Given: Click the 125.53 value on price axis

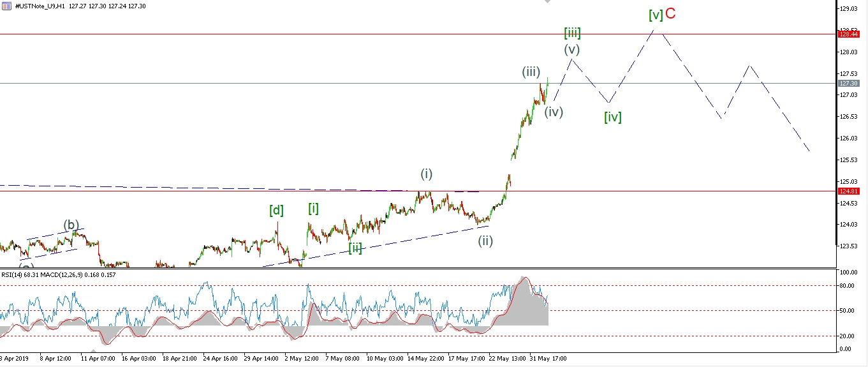Looking at the screenshot, I should pyautogui.click(x=848, y=160).
